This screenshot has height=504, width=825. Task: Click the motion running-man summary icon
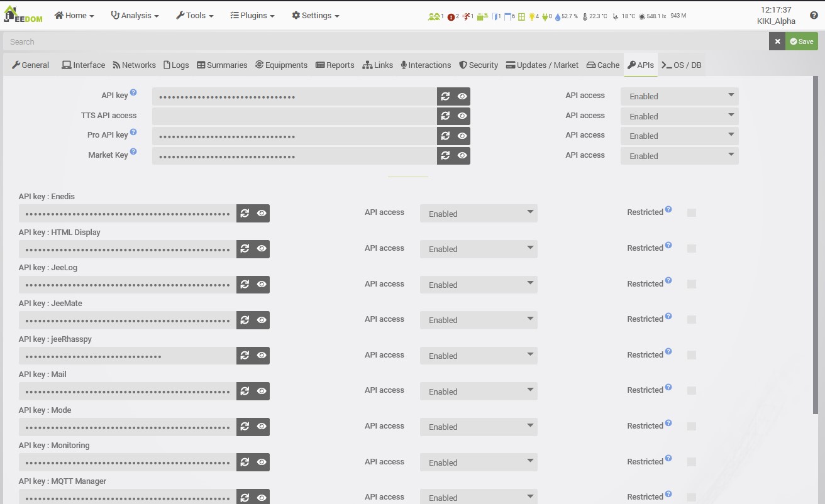tap(466, 16)
